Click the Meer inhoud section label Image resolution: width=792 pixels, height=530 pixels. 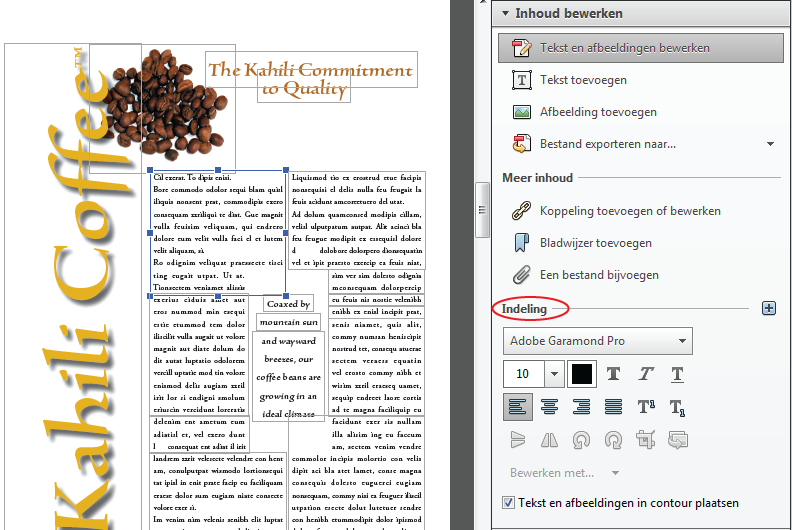(x=537, y=178)
